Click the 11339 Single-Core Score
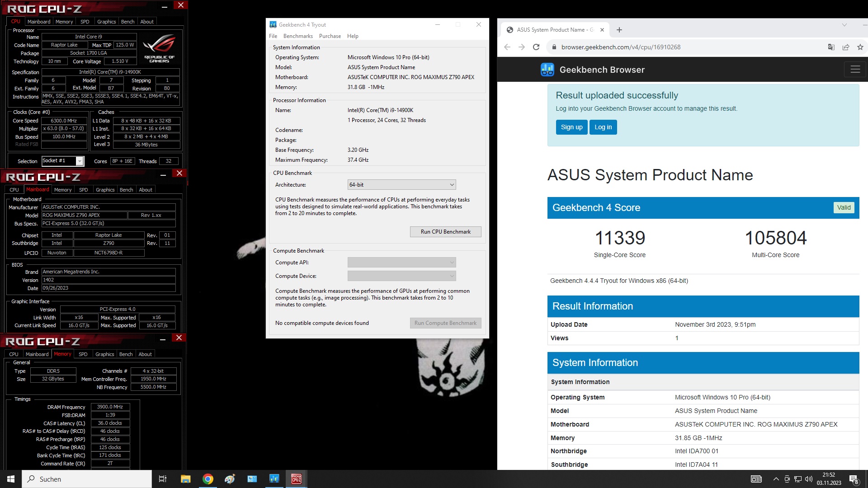Viewport: 868px width, 488px height. point(620,238)
